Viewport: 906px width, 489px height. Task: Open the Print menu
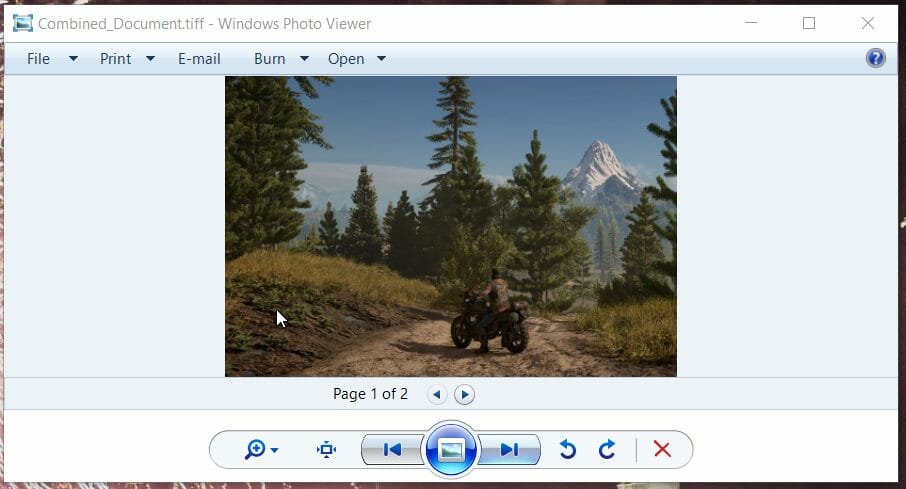point(116,59)
